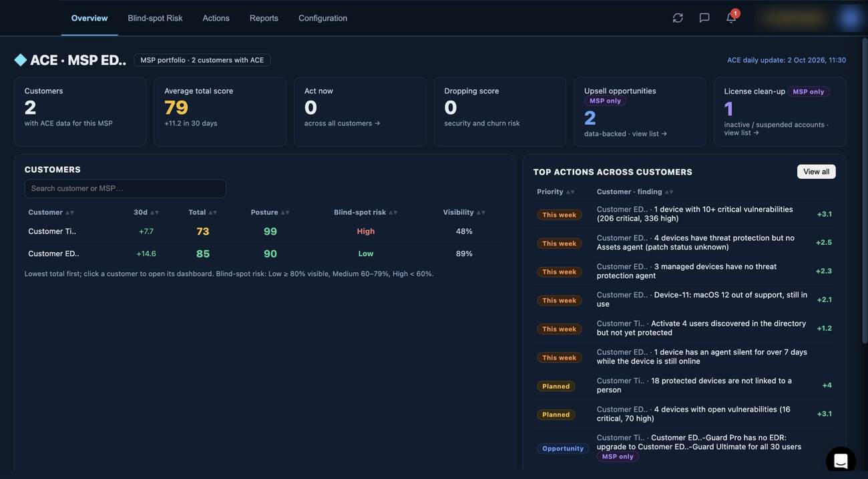Image resolution: width=868 pixels, height=479 pixels.
Task: Sort customers by Posture column
Action: coord(270,212)
